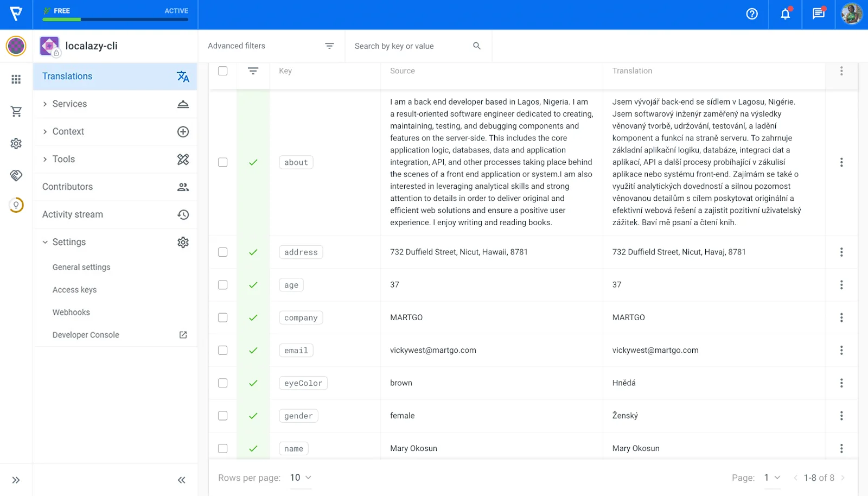
Task: Click the lightbulb tips icon
Action: pyautogui.click(x=16, y=205)
